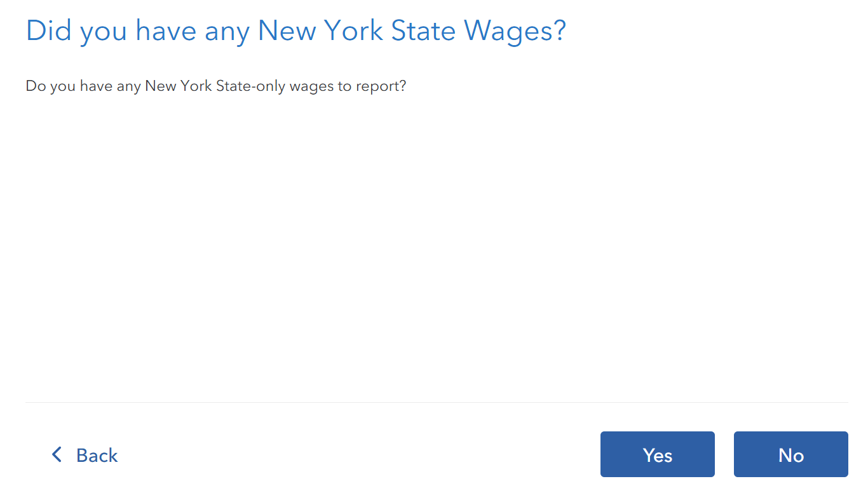This screenshot has width=868, height=500.
Task: Answer No to New York State wages
Action: (x=790, y=454)
